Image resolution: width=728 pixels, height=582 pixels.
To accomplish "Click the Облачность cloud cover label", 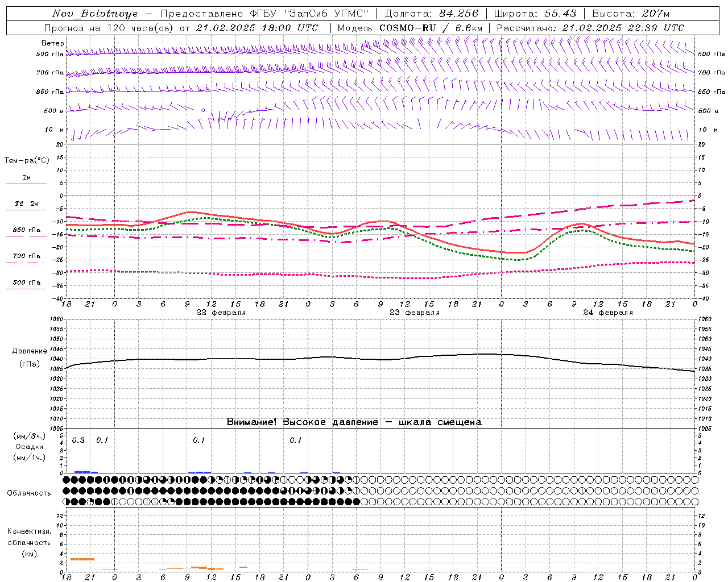I will 29,493.
